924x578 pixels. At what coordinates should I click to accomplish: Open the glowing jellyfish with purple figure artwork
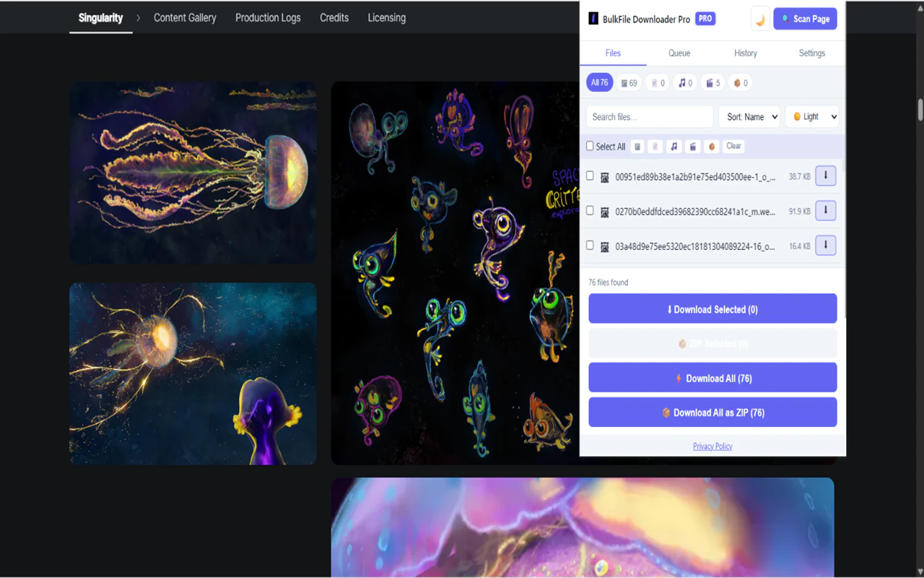point(193,374)
